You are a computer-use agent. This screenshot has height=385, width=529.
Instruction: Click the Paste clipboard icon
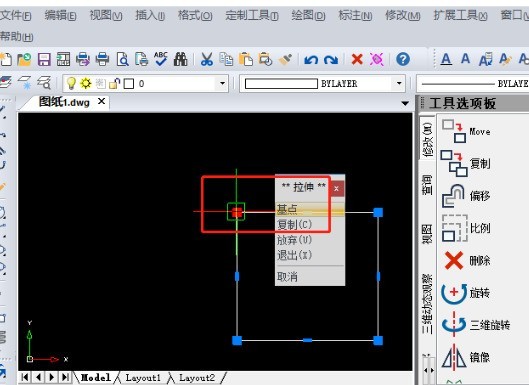(246, 59)
